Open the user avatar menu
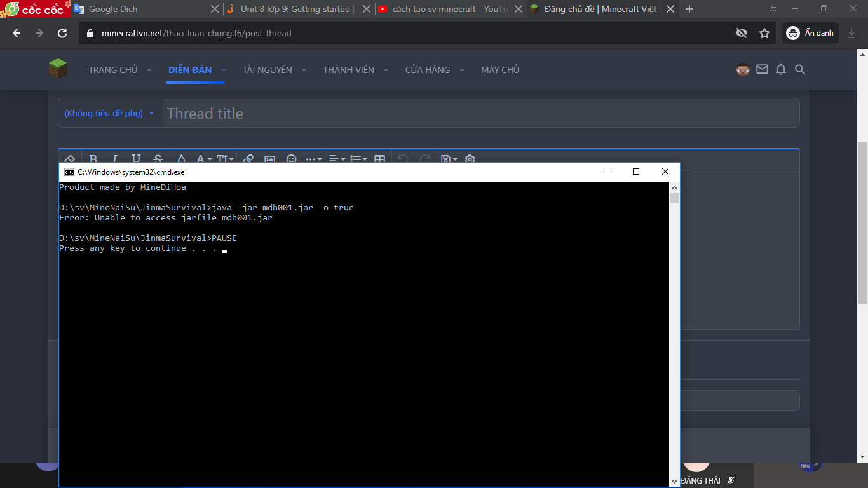The image size is (868, 488). [x=743, y=69]
